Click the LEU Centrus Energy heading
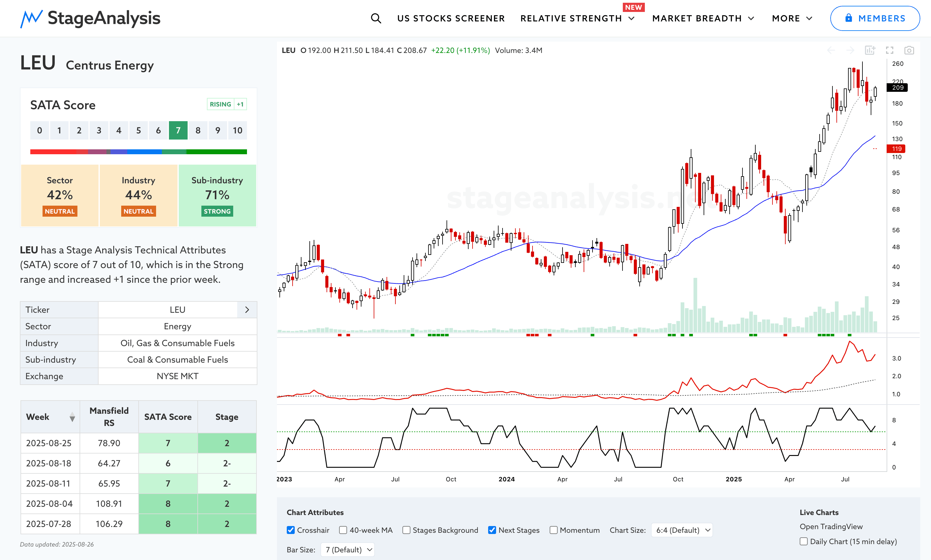This screenshot has height=560, width=931. (x=87, y=63)
